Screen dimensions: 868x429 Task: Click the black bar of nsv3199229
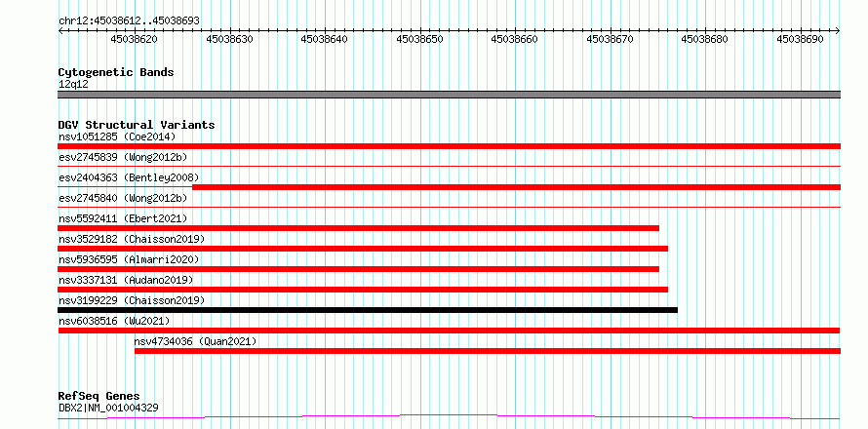coord(368,310)
